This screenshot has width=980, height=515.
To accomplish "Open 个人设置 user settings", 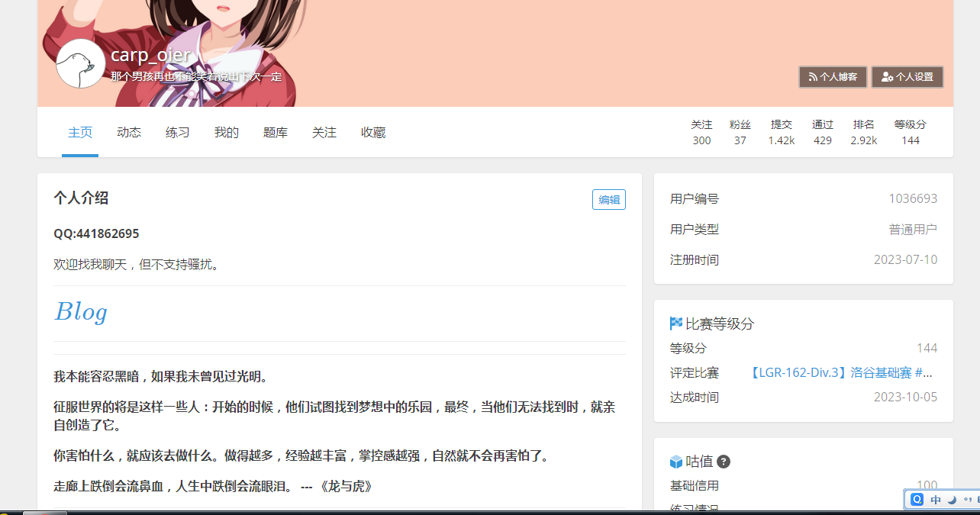I will (907, 76).
